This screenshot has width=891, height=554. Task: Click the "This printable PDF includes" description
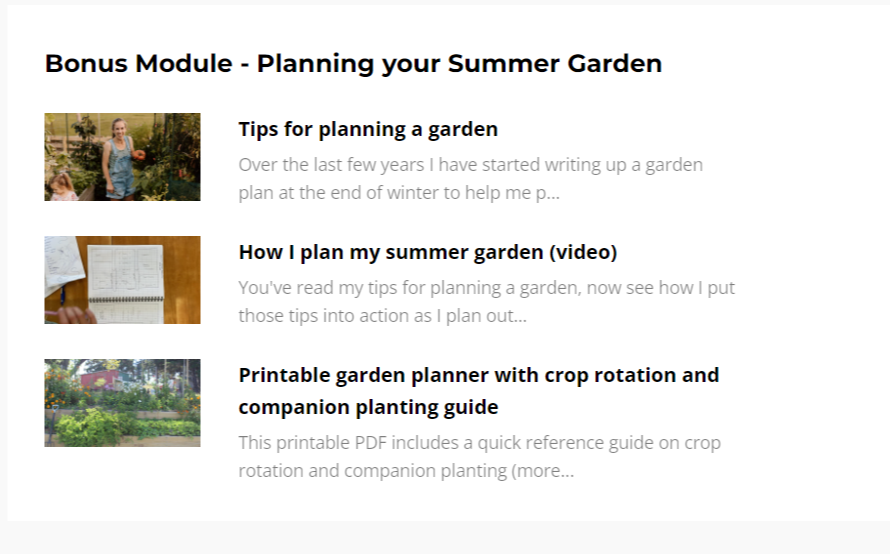[479, 442]
